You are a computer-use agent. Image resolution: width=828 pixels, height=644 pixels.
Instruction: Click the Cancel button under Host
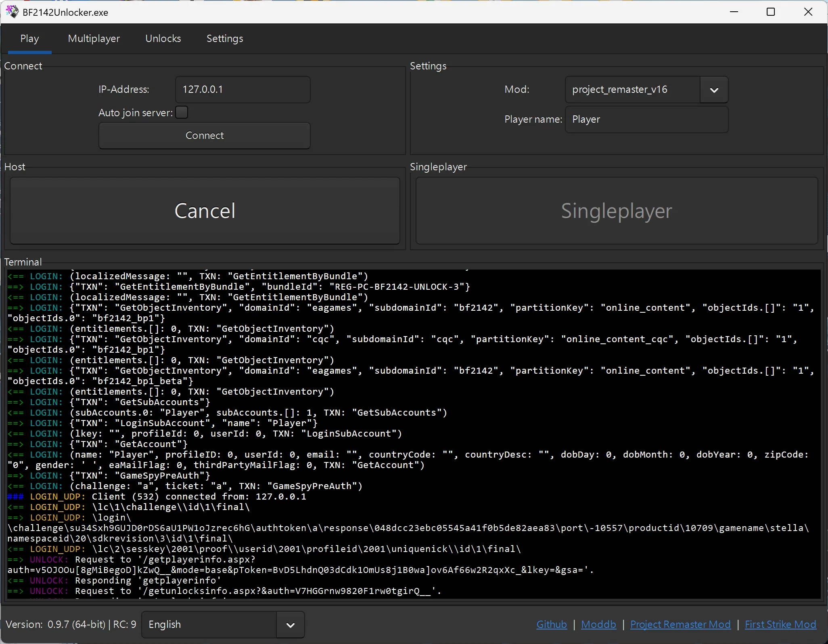(x=205, y=211)
